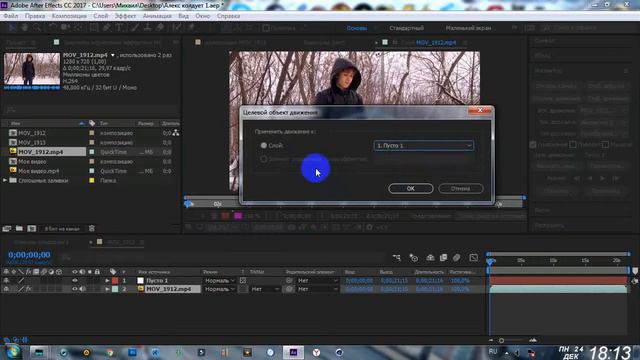
Task: Select the Hand tool
Action: (x=24, y=27)
